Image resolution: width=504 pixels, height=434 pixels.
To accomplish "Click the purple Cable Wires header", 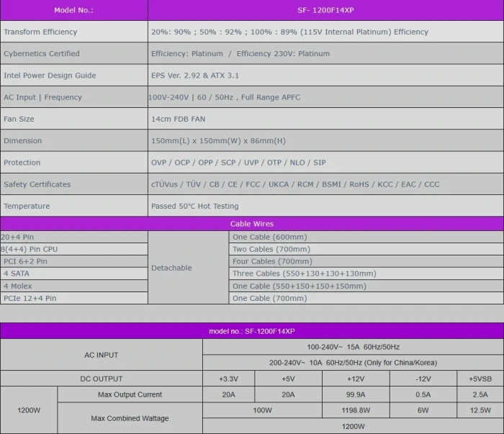I will pyautogui.click(x=251, y=224).
